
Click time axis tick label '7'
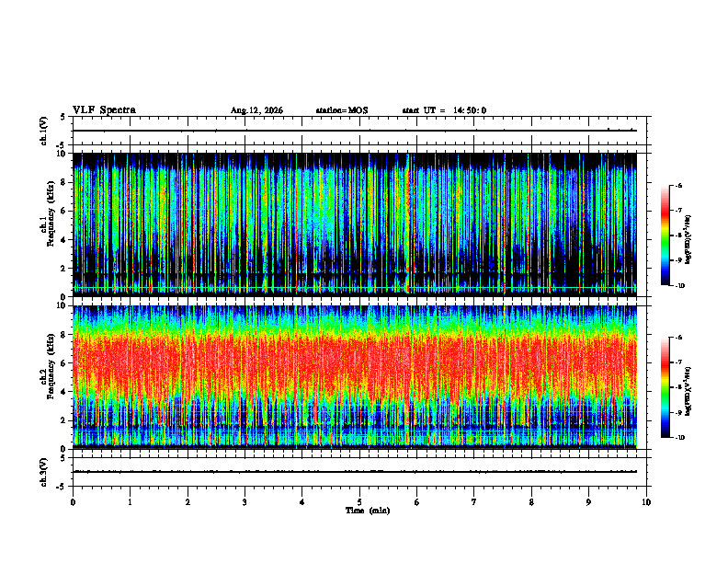474,502
